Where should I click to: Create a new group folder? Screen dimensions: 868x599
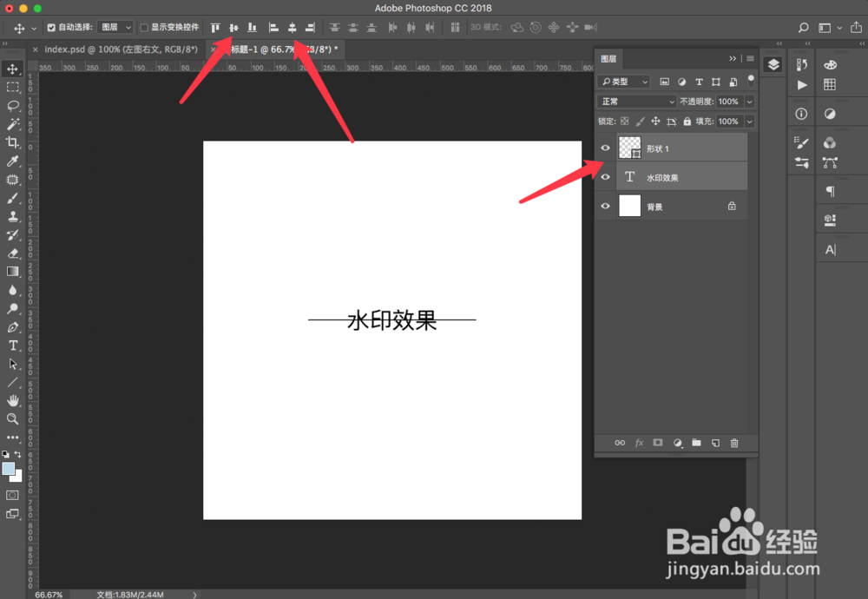pos(696,443)
